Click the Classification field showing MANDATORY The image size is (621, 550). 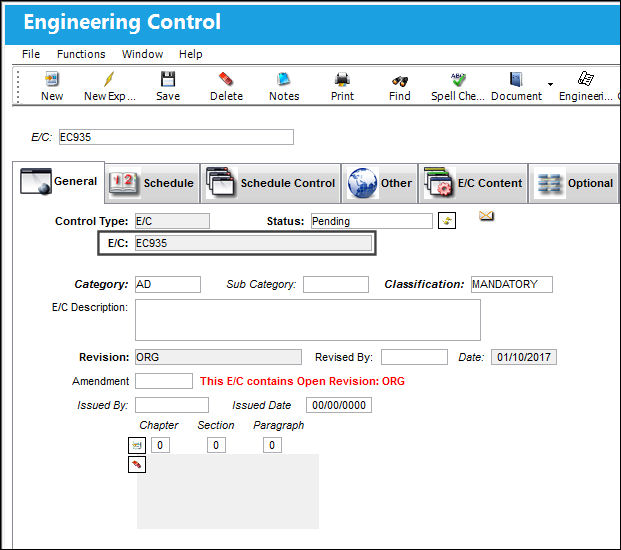point(512,284)
